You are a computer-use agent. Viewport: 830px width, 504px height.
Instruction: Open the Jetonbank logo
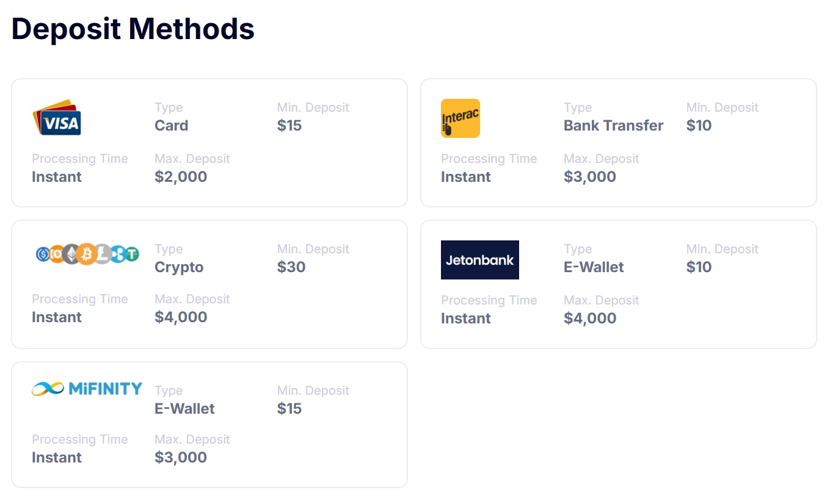coord(480,260)
